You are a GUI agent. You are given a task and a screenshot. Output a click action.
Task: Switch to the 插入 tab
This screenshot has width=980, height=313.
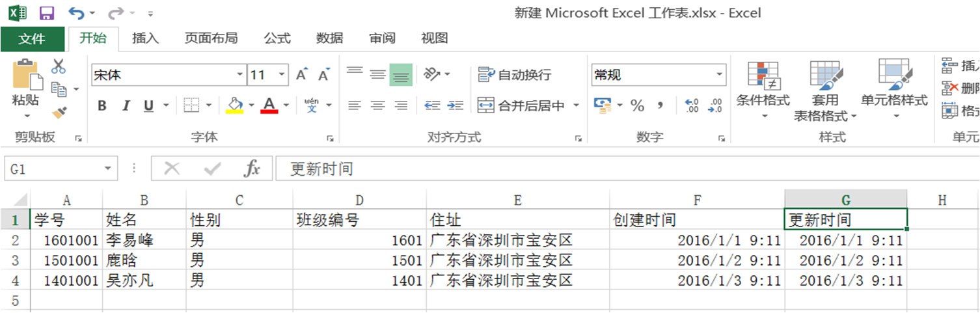[145, 38]
